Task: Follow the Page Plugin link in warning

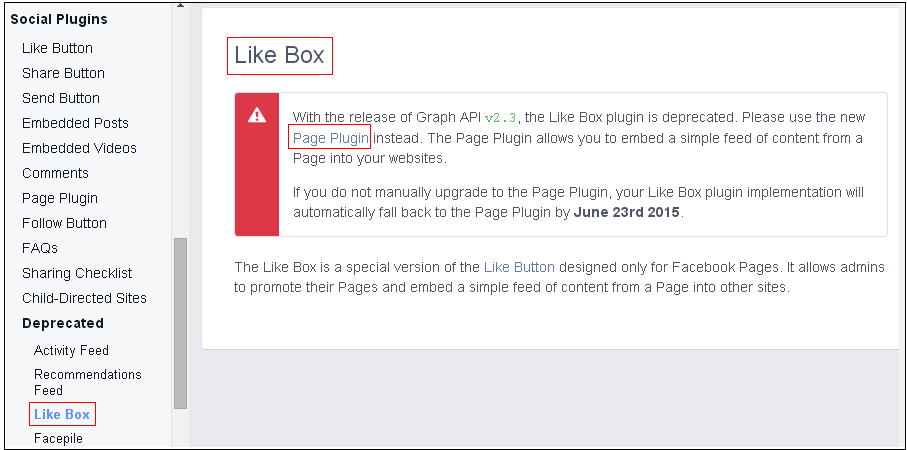Action: pos(330,138)
